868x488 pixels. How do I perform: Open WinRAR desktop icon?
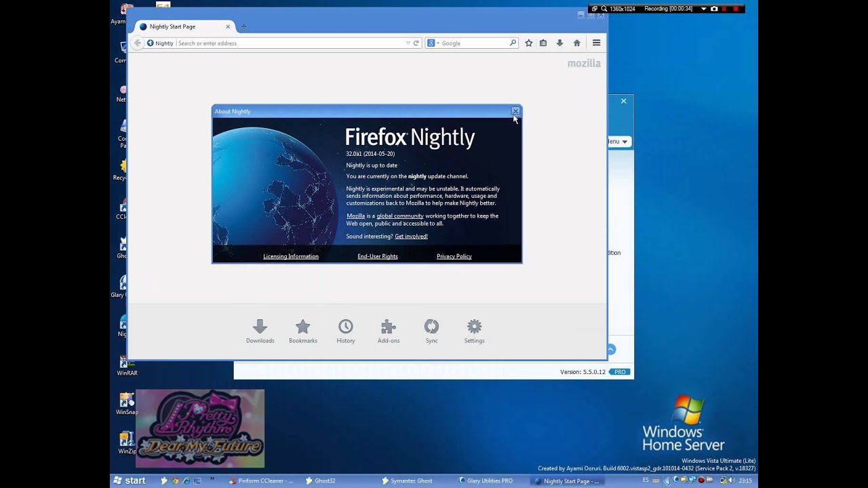[x=126, y=366]
